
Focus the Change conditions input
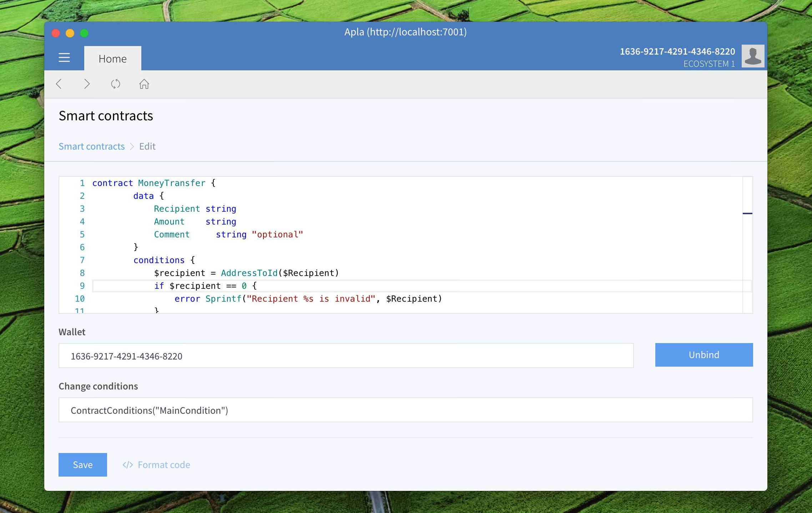[405, 410]
